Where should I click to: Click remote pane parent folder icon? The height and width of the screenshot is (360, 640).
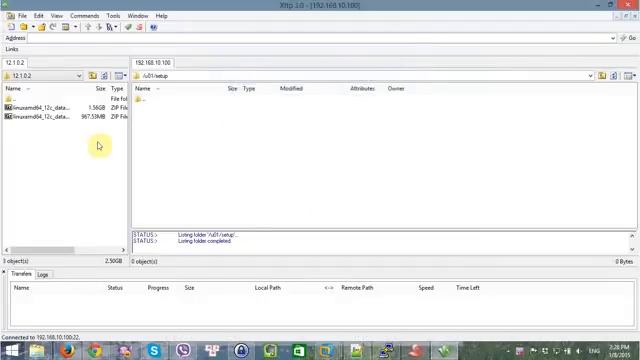[x=602, y=76]
